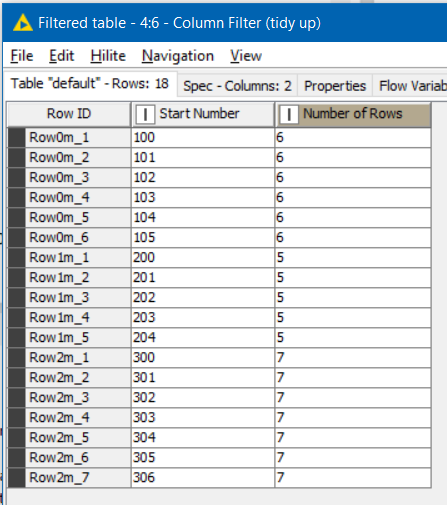
Task: Click the KNIME warning triangle title icon
Action: click(23, 23)
